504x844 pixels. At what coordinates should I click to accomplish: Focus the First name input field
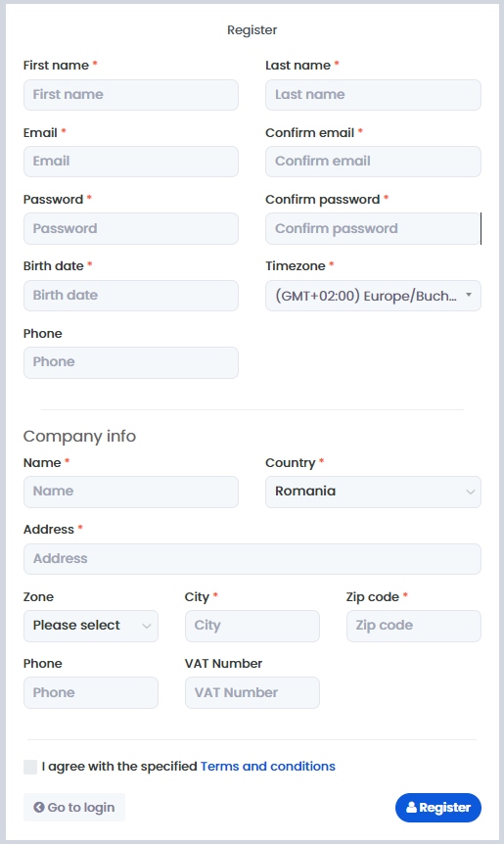click(131, 95)
